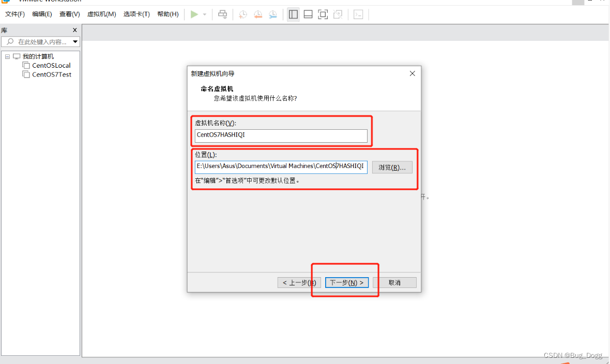Open the 选项卡(T) menu
610x364 pixels.
pyautogui.click(x=136, y=14)
